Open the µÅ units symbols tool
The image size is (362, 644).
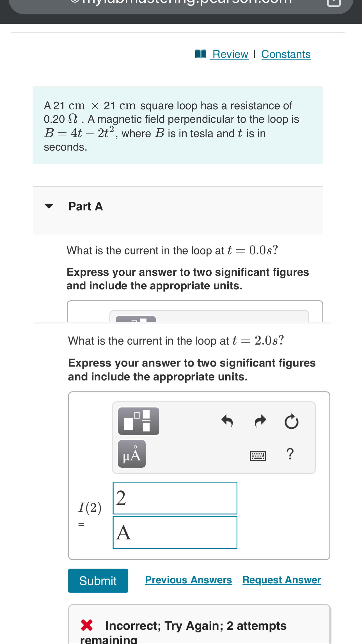point(132,454)
